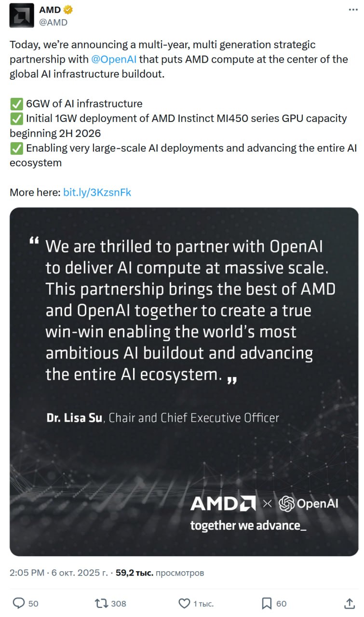This screenshot has width=364, height=617.
Task: Click the repost count 308
Action: (x=119, y=604)
